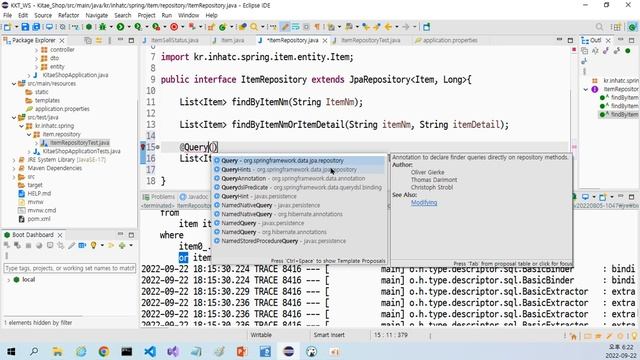The width and height of the screenshot is (640, 360).
Task: Click the Coverage launch icon
Action: point(138,27)
